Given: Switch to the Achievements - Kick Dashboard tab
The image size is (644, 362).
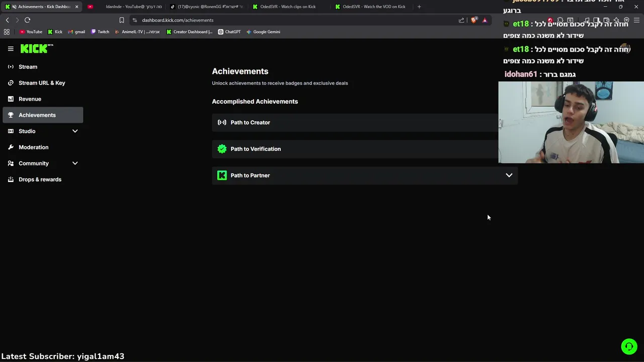Looking at the screenshot, I should [42, 7].
